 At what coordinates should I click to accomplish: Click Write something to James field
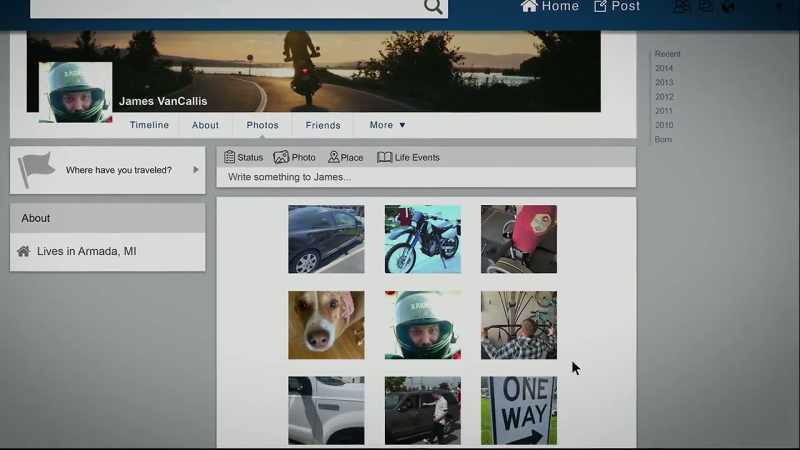[x=426, y=177]
